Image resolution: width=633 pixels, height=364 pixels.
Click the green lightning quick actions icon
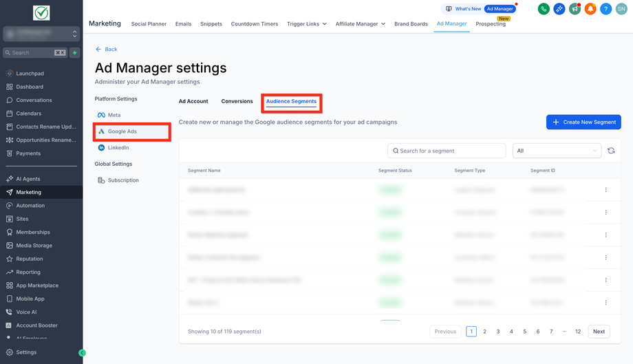tap(75, 52)
